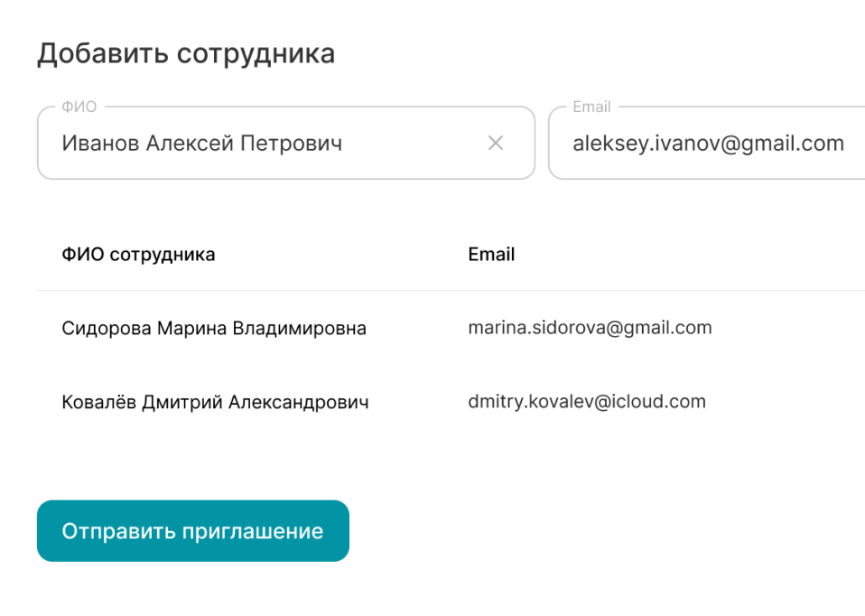Clear the ФИО field with the X icon
The width and height of the screenshot is (865, 616).
(496, 143)
